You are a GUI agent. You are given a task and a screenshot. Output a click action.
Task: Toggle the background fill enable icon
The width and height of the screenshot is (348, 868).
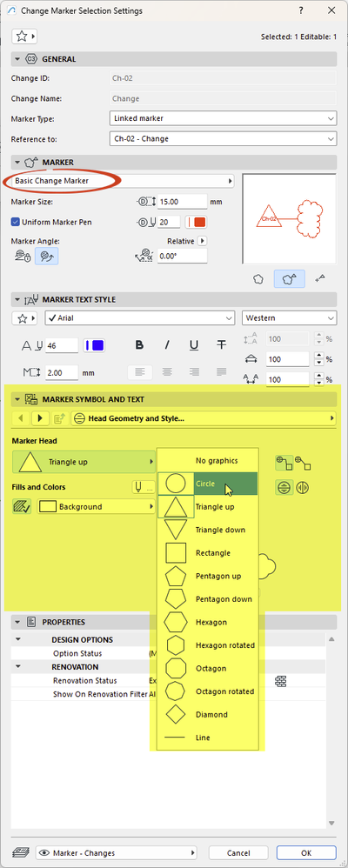[21, 506]
